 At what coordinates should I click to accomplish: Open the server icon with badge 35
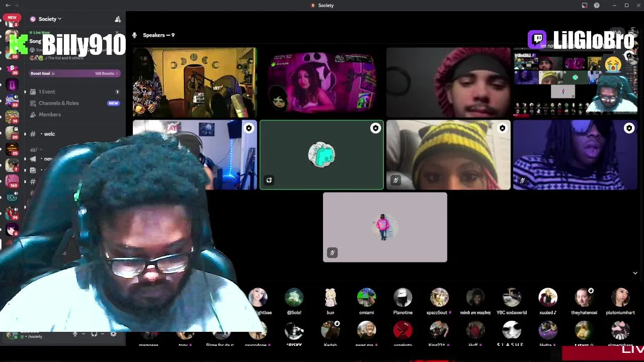click(12, 68)
